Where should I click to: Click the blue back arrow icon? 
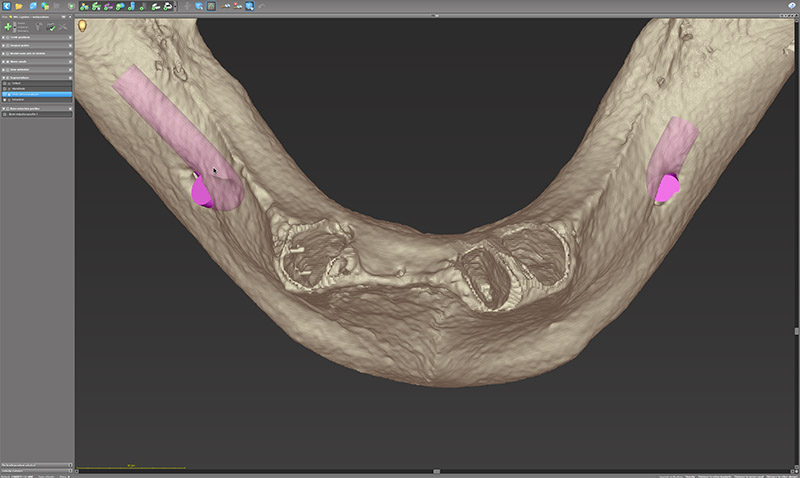[6, 6]
